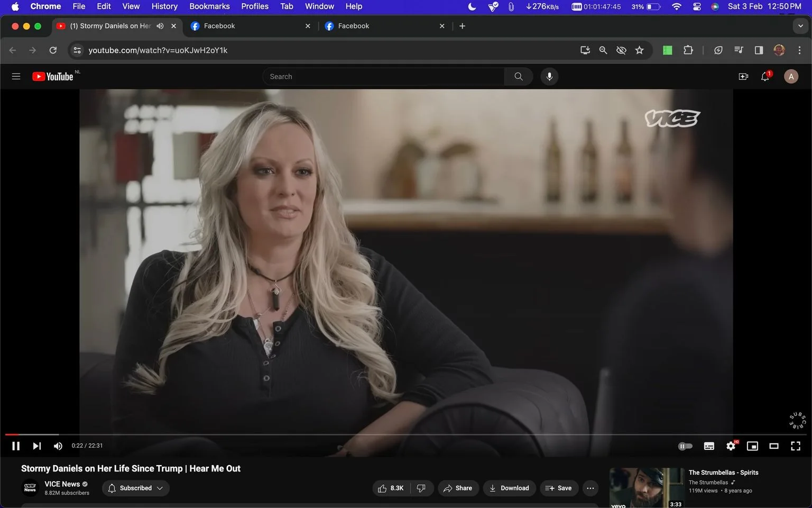
Task: Toggle the Chrome side panel
Action: [x=759, y=50]
